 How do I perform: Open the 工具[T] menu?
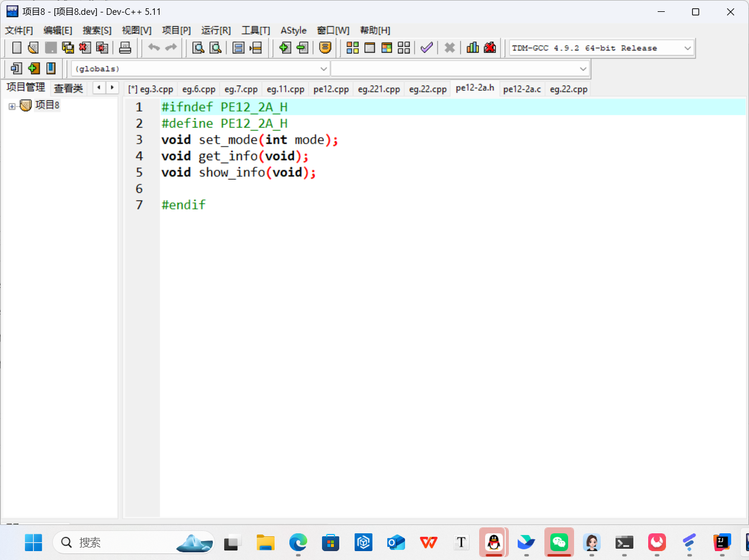click(x=256, y=30)
